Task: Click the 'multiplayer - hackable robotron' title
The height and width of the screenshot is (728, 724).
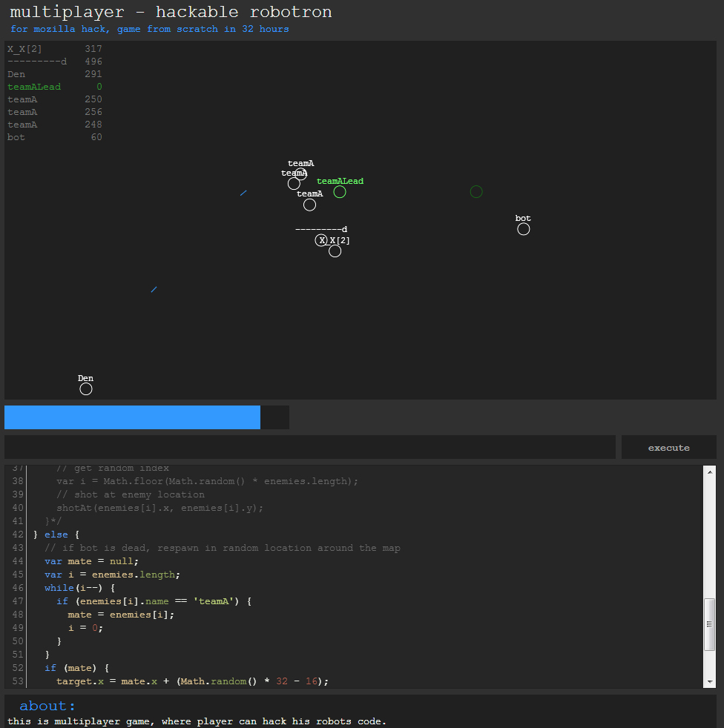Action: pyautogui.click(x=171, y=12)
